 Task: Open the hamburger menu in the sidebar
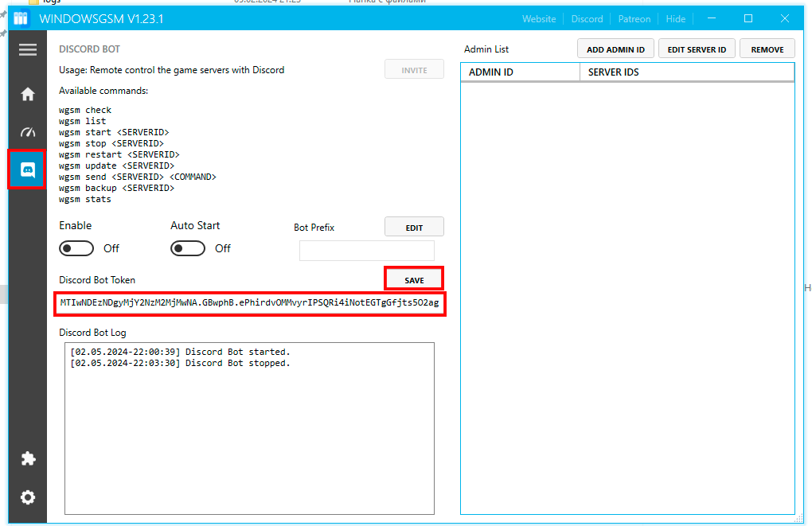point(27,49)
